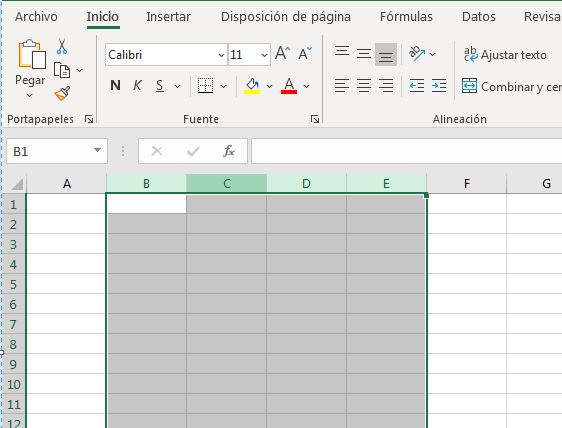Viewport: 562px width, 428px height.
Task: Select column A header
Action: pyautogui.click(x=67, y=184)
